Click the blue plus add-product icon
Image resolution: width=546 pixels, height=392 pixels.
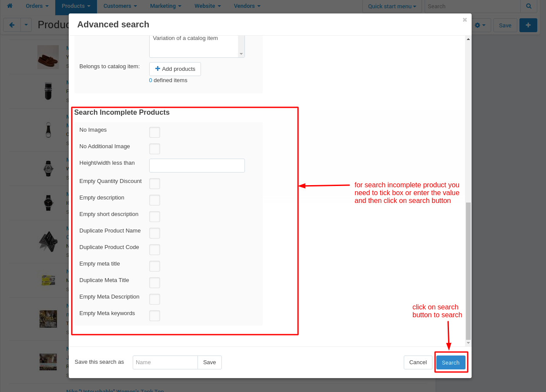[x=528, y=25]
